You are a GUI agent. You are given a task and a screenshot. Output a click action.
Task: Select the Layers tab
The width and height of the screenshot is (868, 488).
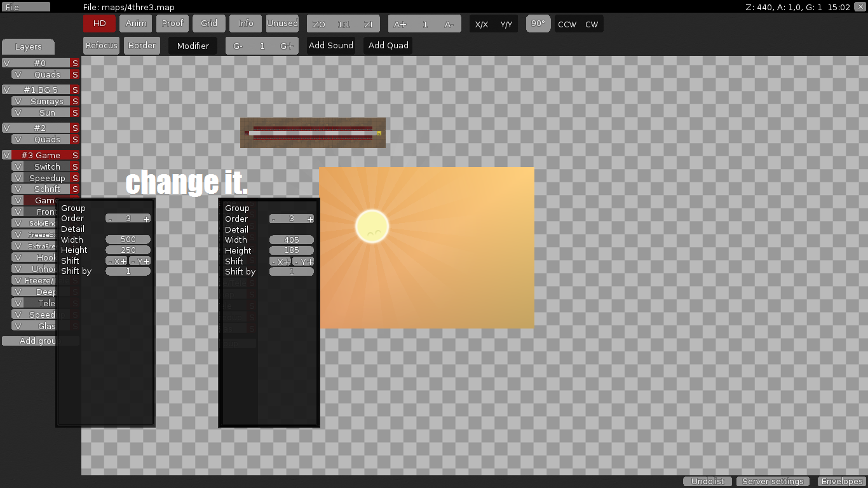[x=28, y=47]
